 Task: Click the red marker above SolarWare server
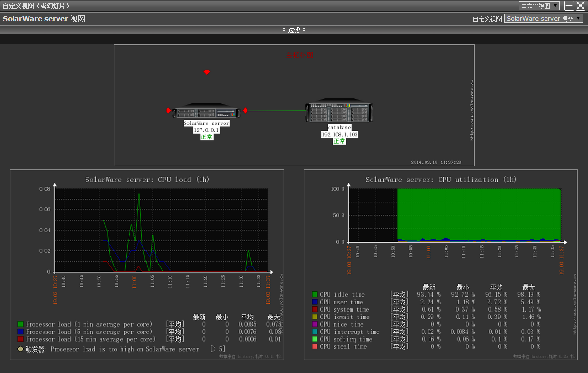[x=207, y=72]
